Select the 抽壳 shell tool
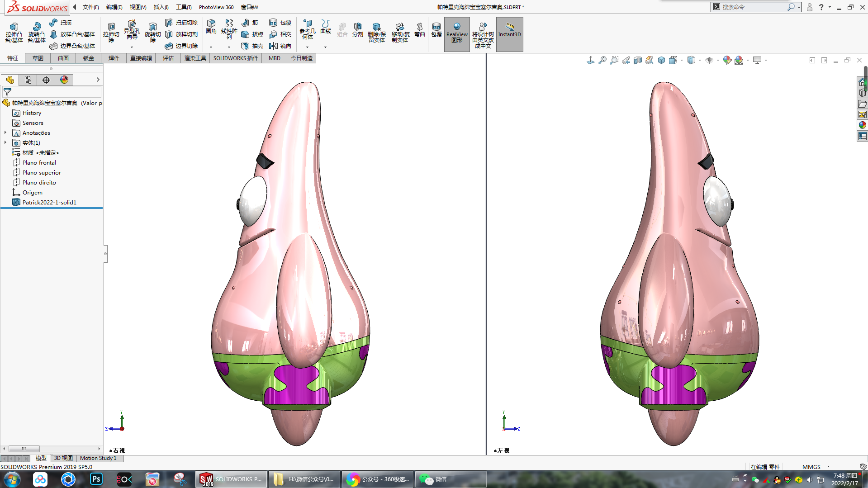868x488 pixels. click(252, 46)
